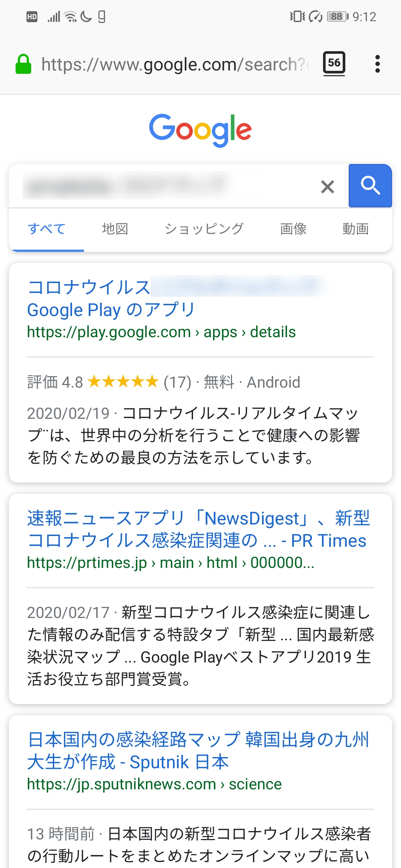Image resolution: width=401 pixels, height=868 pixels.
Task: Switch to the 画像 tab
Action: point(293,229)
